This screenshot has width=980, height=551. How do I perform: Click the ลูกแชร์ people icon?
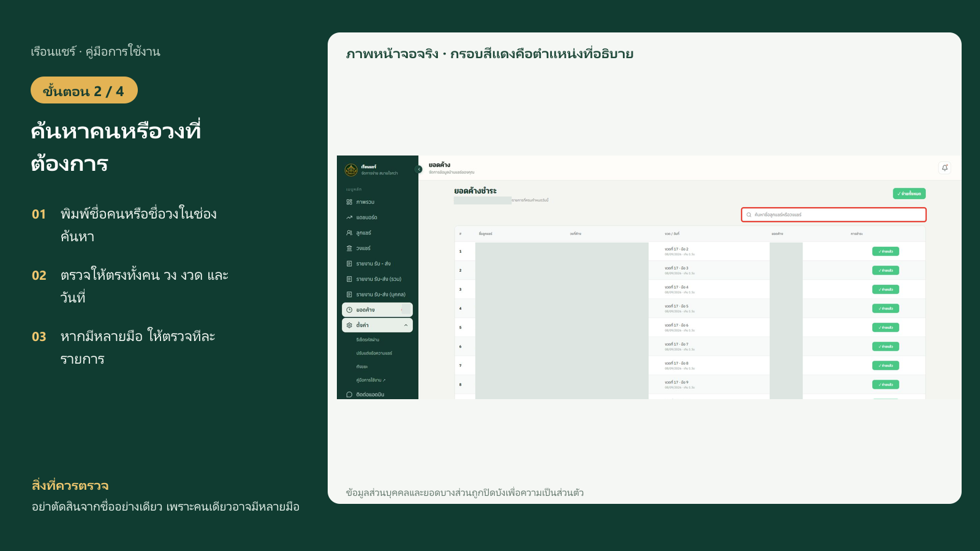coord(349,233)
